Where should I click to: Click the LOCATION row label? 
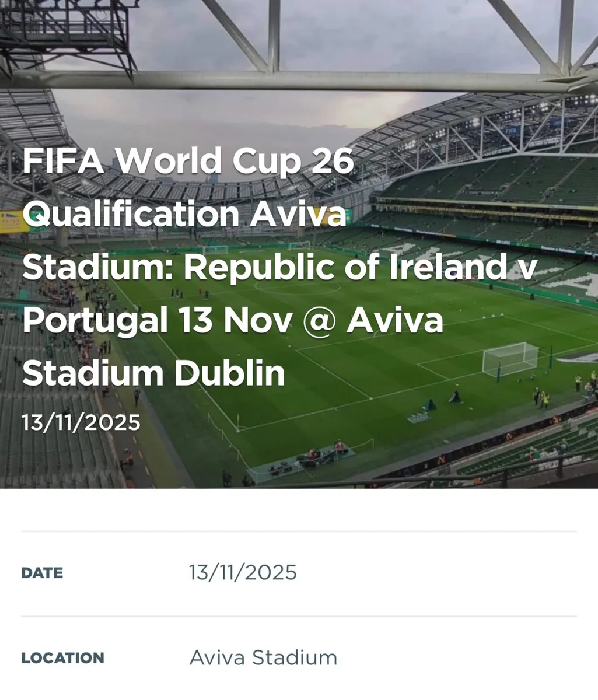pos(62,658)
